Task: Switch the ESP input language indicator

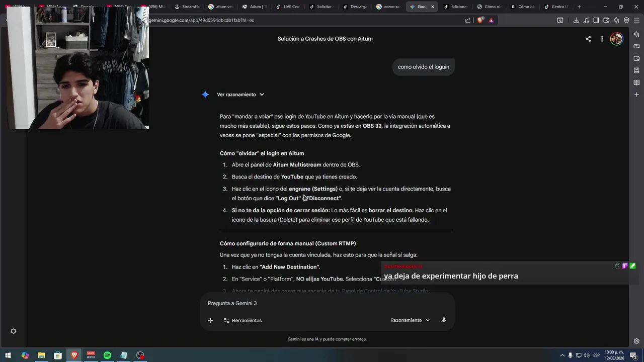Action: click(x=596, y=355)
